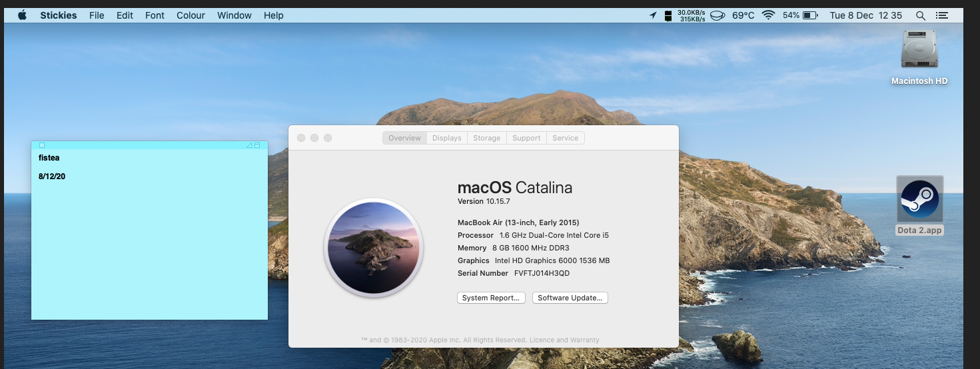980x369 pixels.
Task: Click the Graphics Intel HD Graphics 6000 line
Action: coord(534,260)
